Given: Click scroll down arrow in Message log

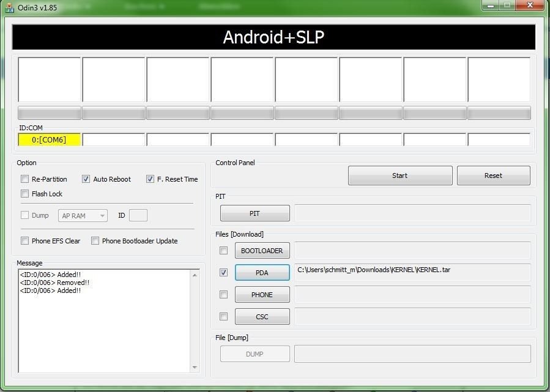Looking at the screenshot, I should pyautogui.click(x=195, y=368).
